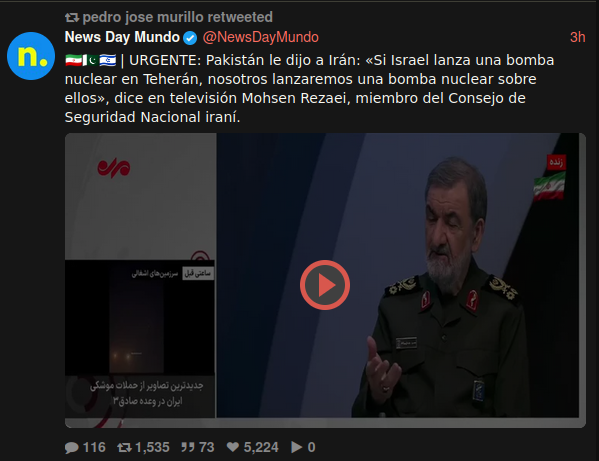
Task: Click the retweeted arrows icon at top
Action: point(72,18)
